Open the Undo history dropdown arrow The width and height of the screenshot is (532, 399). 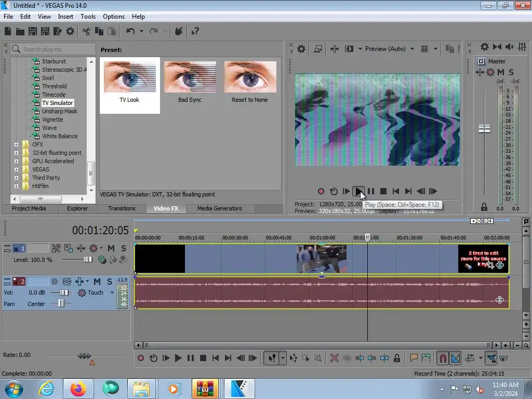tap(141, 31)
